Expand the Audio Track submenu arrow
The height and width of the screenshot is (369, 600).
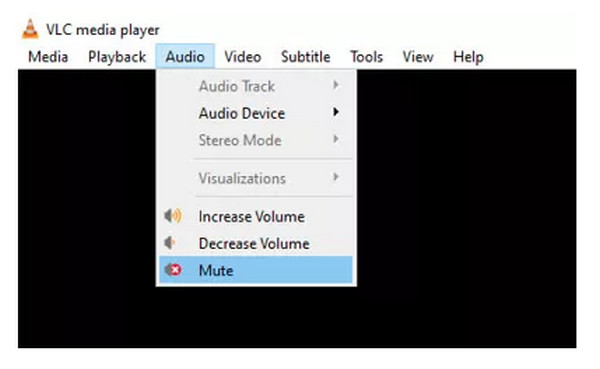336,85
